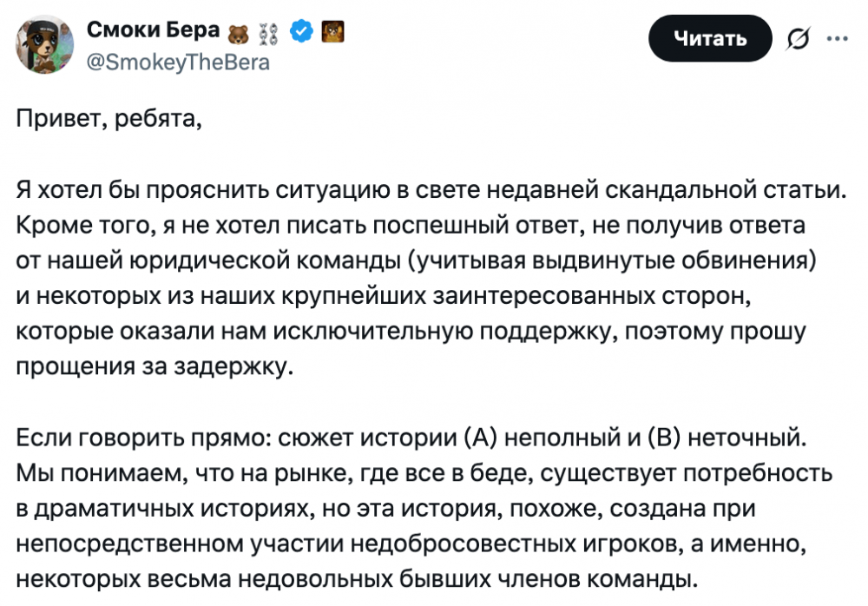Click the greeting line "Привет, ребята,"
Viewport: 868px width, 606px height.
tap(108, 119)
